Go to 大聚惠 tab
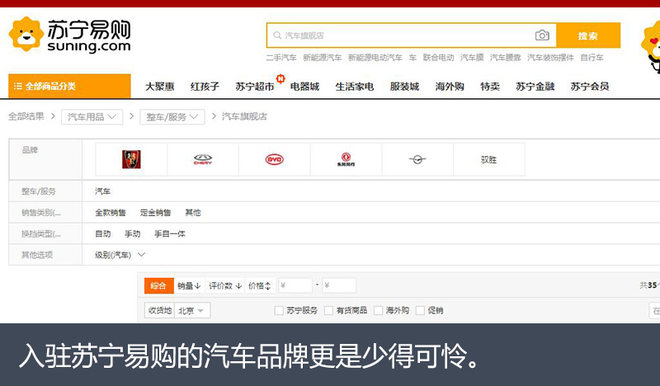The image size is (660, 386). 160,87
